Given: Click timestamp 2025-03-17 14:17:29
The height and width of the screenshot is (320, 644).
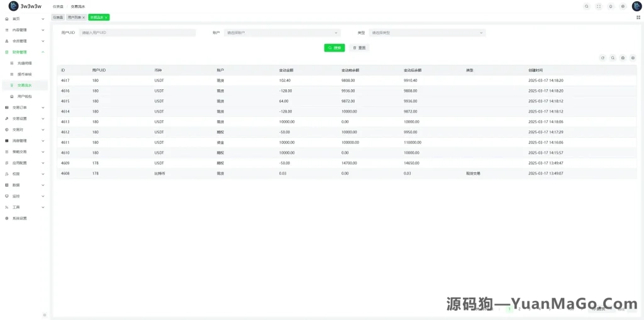Looking at the screenshot, I should point(546,132).
